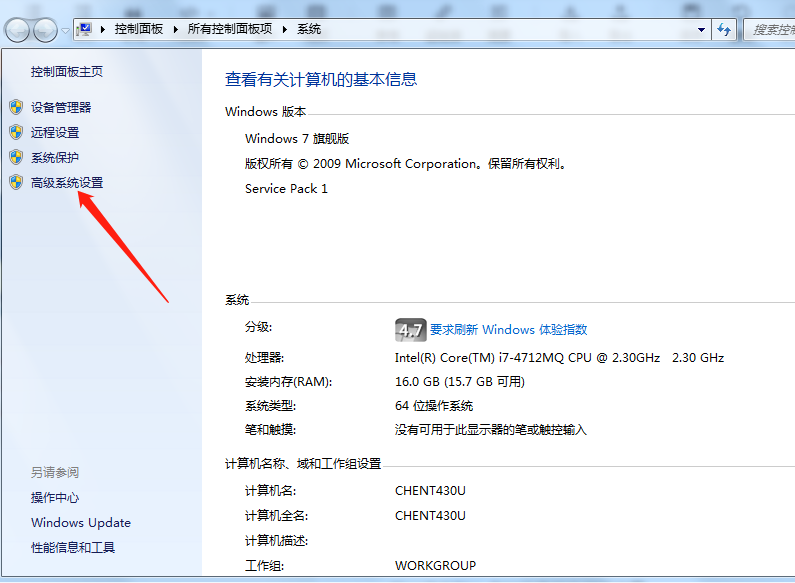The width and height of the screenshot is (795, 583).
Task: Open 高级系统设置 link
Action: point(67,183)
